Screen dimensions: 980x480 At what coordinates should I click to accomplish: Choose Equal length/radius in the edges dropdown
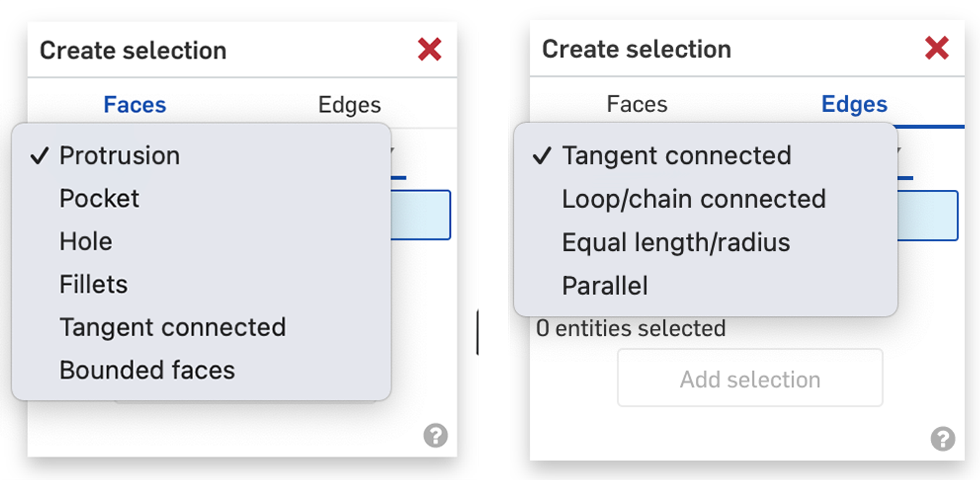click(x=677, y=242)
